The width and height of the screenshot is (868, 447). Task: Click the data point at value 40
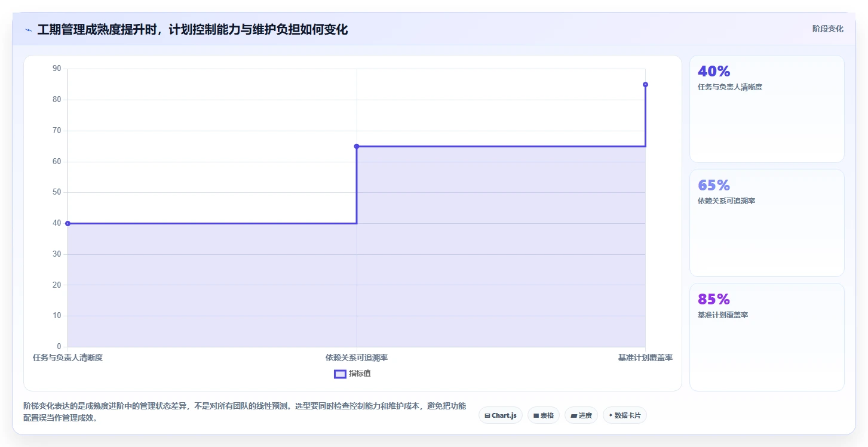(x=68, y=223)
